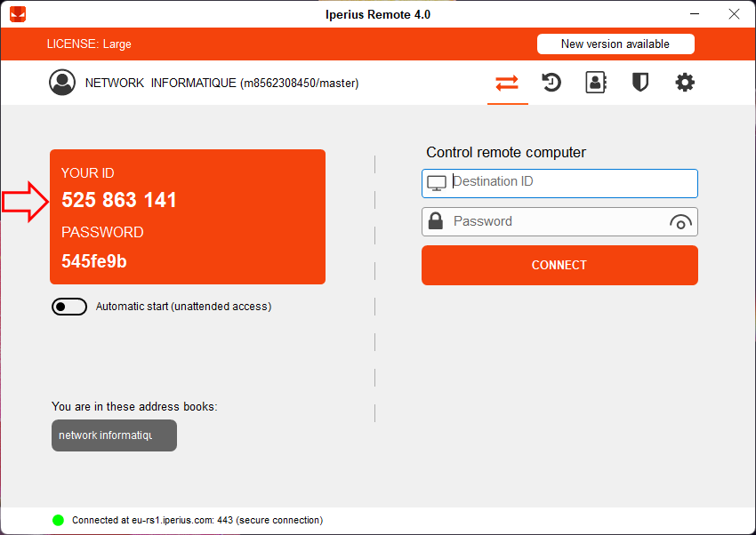756x535 pixels.
Task: Open the address book contacts icon
Action: [x=596, y=83]
